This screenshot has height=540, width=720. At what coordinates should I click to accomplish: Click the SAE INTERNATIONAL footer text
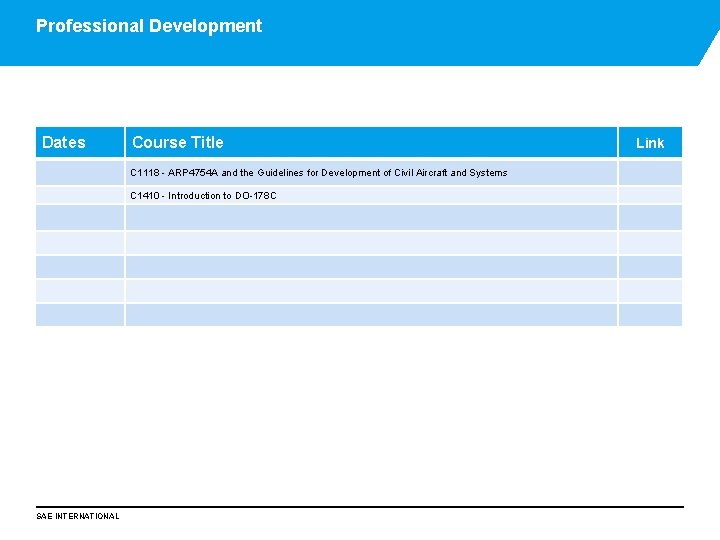[78, 516]
